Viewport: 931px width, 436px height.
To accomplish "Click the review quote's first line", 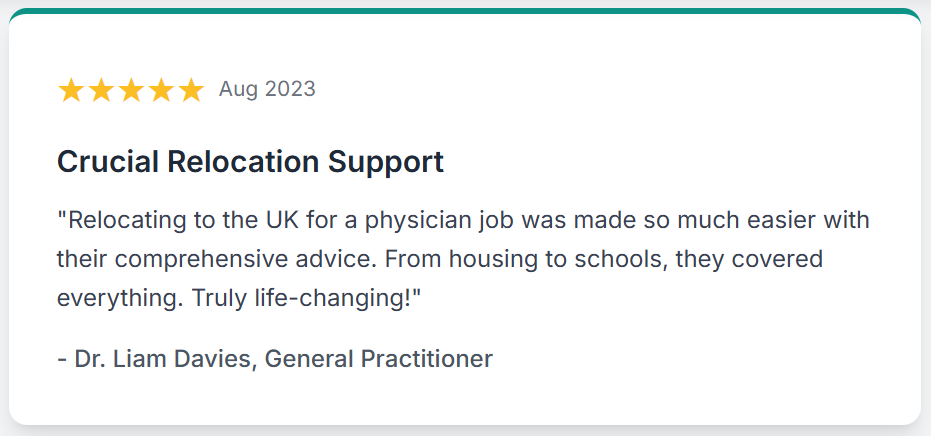I will 463,220.
